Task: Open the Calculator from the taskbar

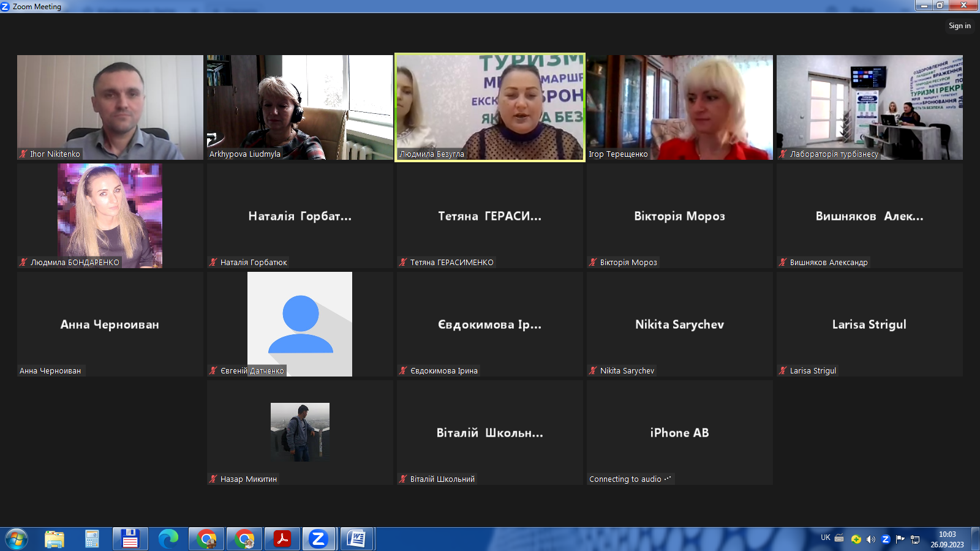Action: [x=92, y=539]
